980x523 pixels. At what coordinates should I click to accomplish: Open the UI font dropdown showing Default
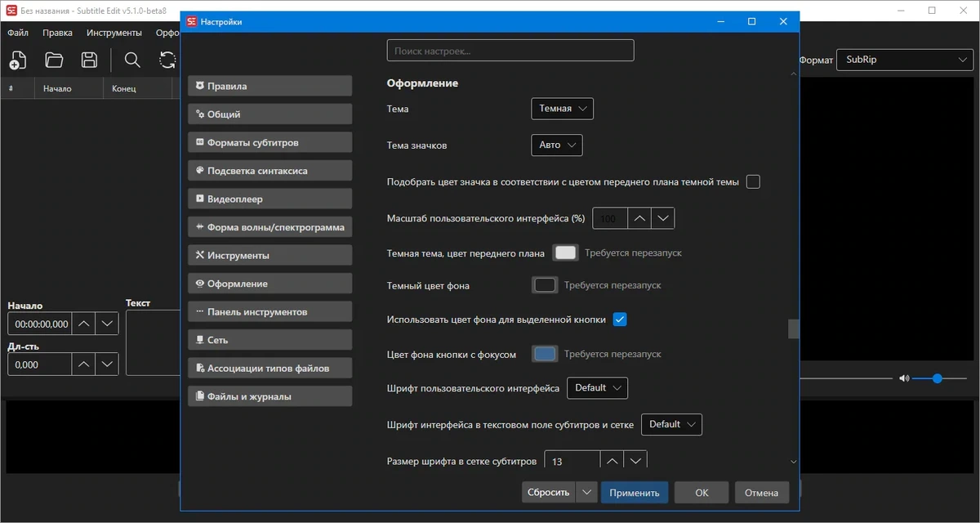(x=597, y=388)
